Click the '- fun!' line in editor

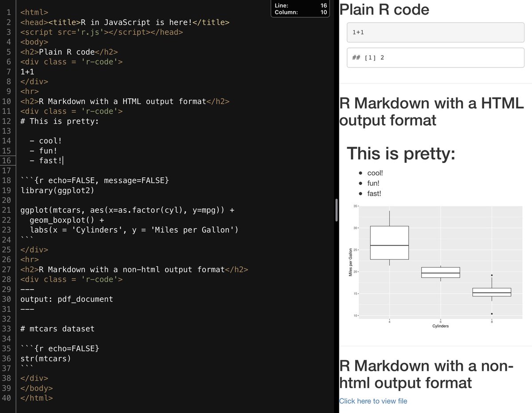click(43, 151)
